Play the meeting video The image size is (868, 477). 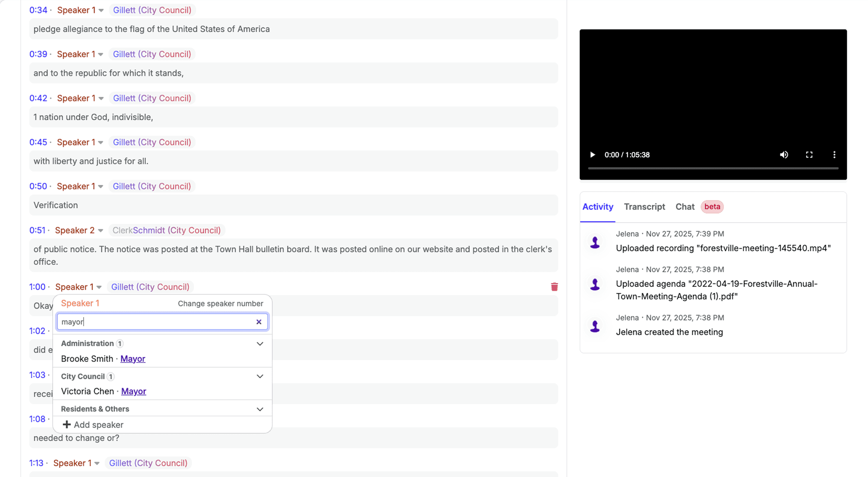(592, 155)
